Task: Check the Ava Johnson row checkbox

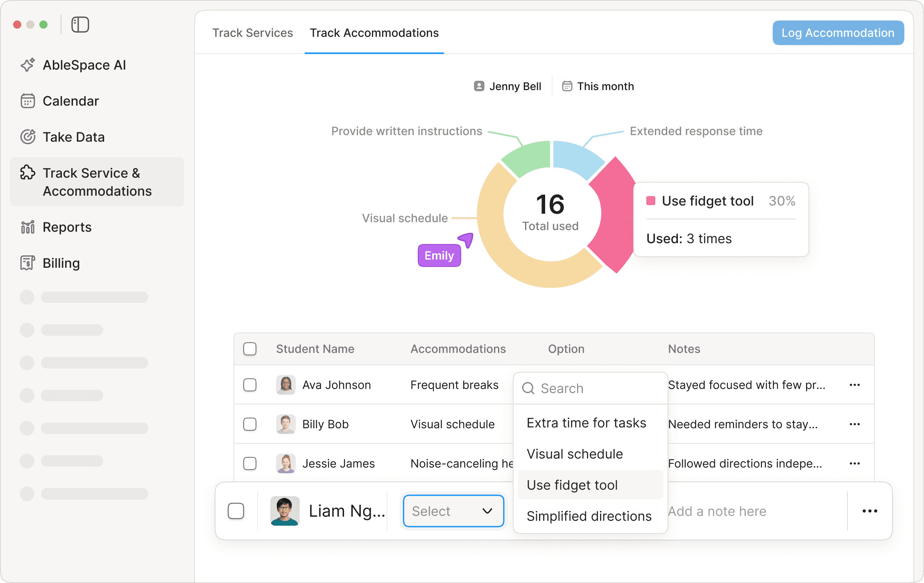Action: [250, 385]
